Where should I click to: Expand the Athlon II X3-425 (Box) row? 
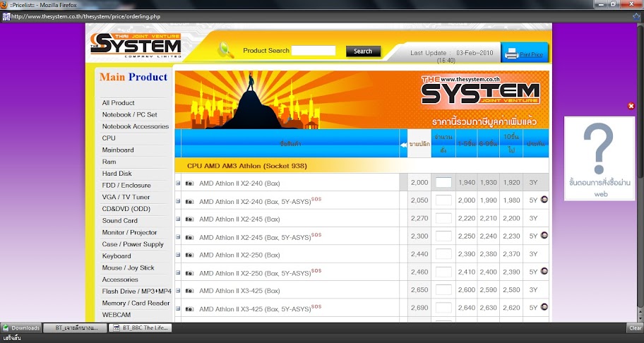178,291
